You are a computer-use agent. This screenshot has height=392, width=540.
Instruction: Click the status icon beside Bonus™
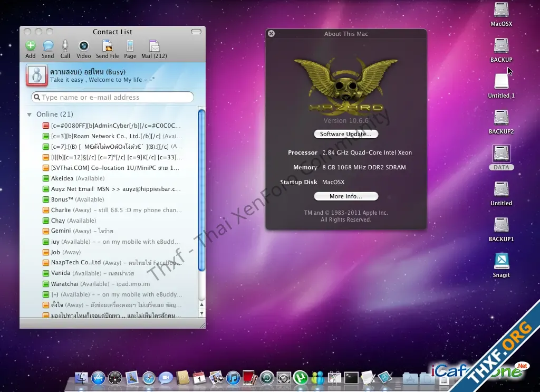click(x=45, y=199)
